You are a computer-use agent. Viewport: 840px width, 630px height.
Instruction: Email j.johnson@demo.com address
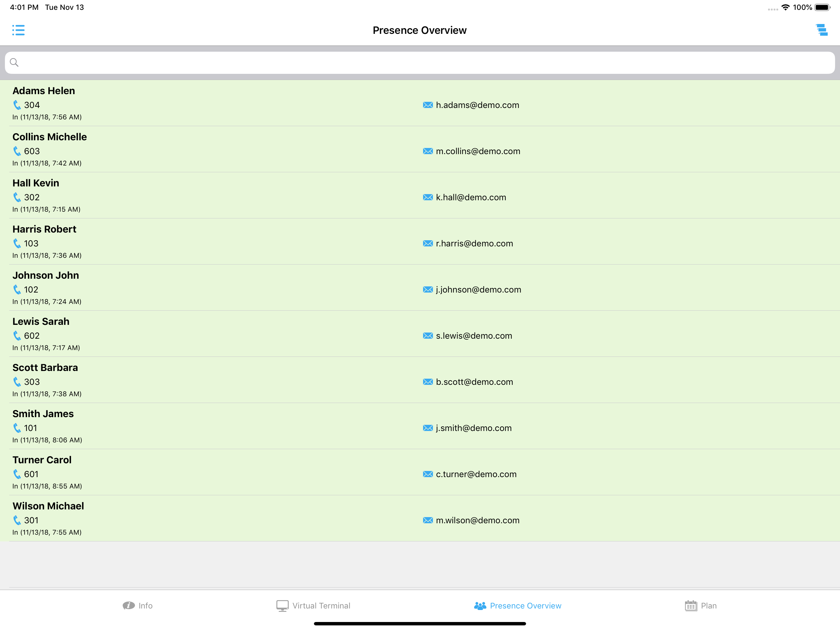478,290
